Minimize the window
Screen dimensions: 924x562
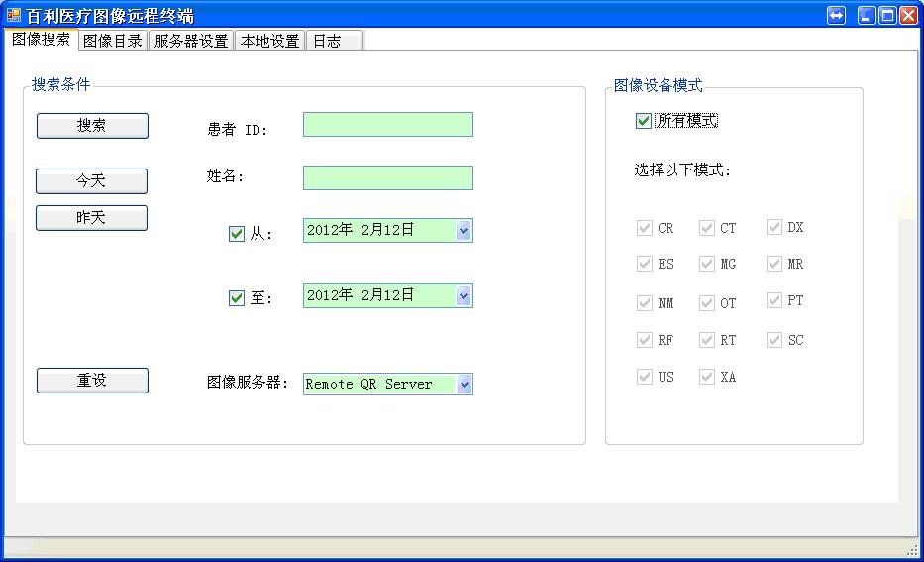point(867,15)
